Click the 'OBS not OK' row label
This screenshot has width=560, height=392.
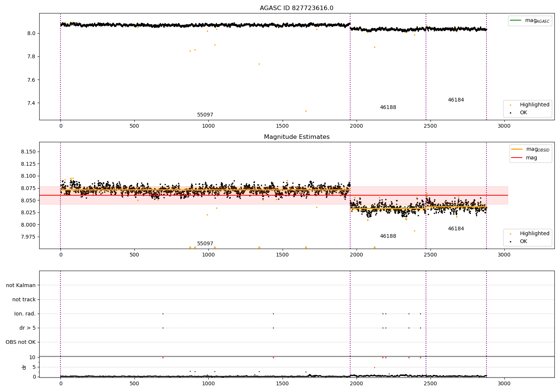21,342
